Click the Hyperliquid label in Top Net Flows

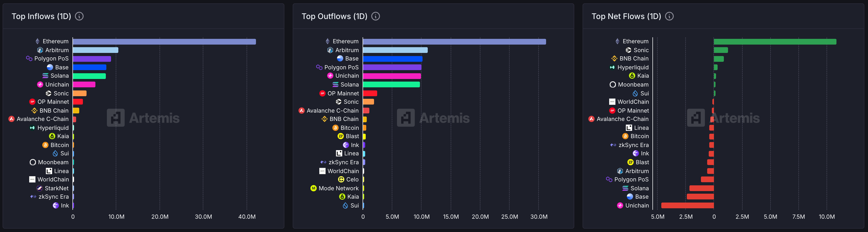tap(633, 67)
